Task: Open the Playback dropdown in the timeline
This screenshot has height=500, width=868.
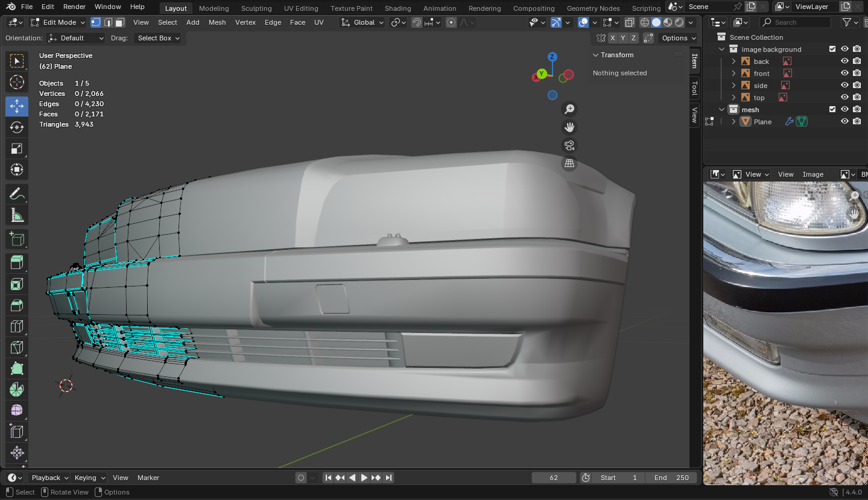Action: (x=49, y=478)
